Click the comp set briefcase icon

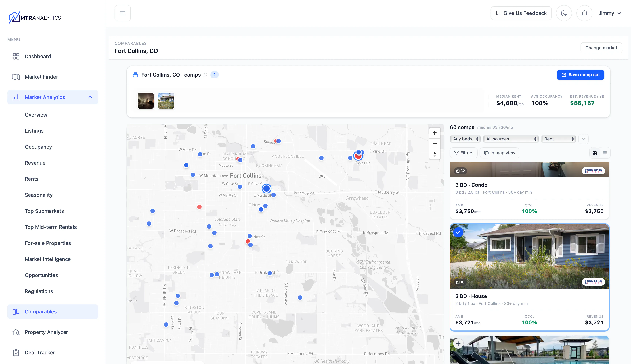(x=135, y=75)
